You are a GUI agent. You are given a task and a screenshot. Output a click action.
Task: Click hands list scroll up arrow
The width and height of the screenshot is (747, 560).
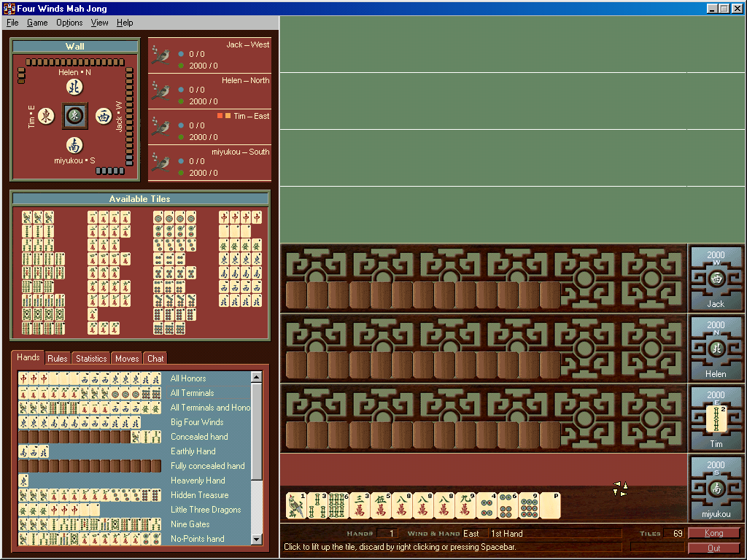tap(256, 377)
